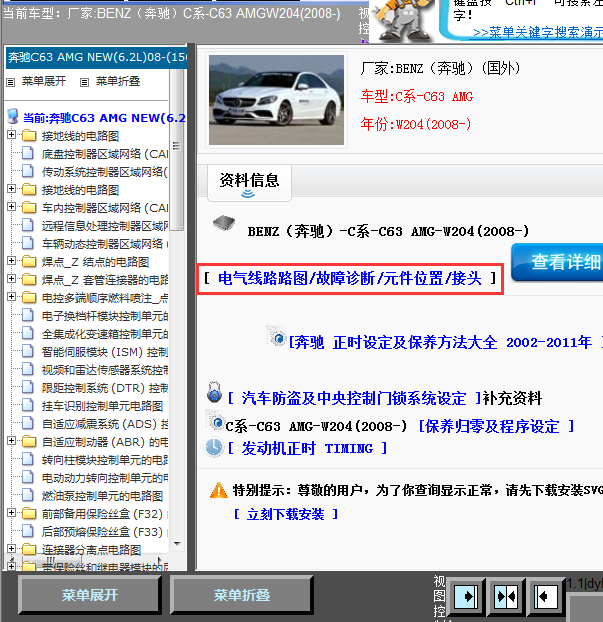The width and height of the screenshot is (603, 622).
Task: Expand the 焊点_Z 结点的电路图 folder
Action: pos(12,261)
